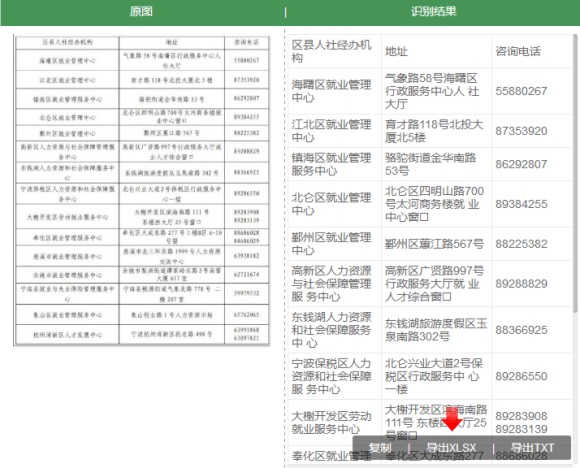
Task: Select phone number 87353920
Action: click(521, 131)
